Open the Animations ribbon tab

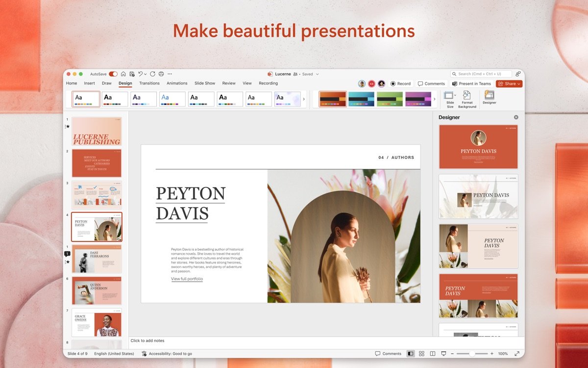177,83
